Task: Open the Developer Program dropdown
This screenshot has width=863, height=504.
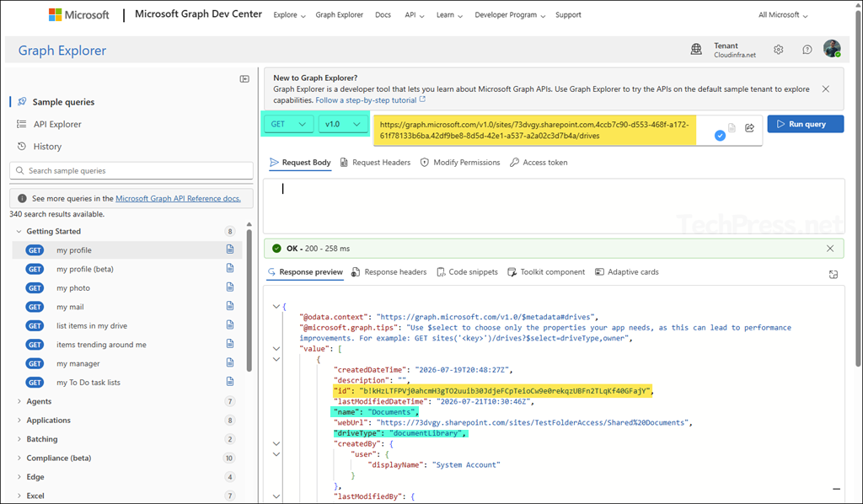Action: click(x=510, y=15)
